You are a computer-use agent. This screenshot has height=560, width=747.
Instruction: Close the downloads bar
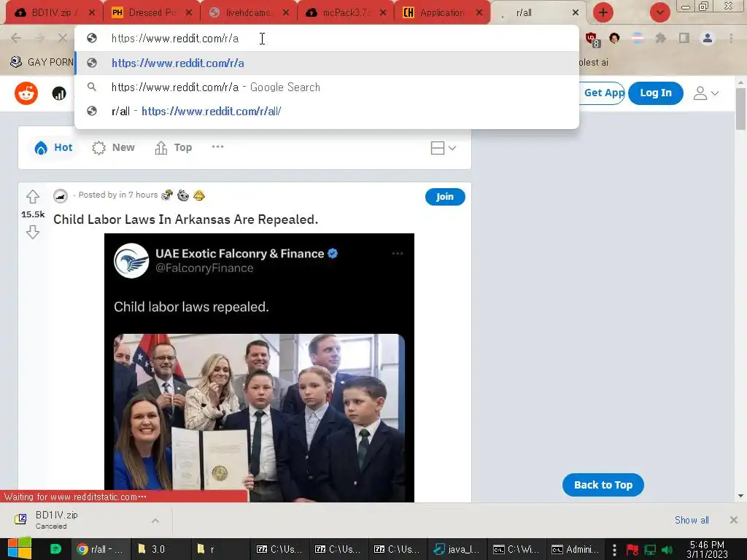tap(734, 520)
